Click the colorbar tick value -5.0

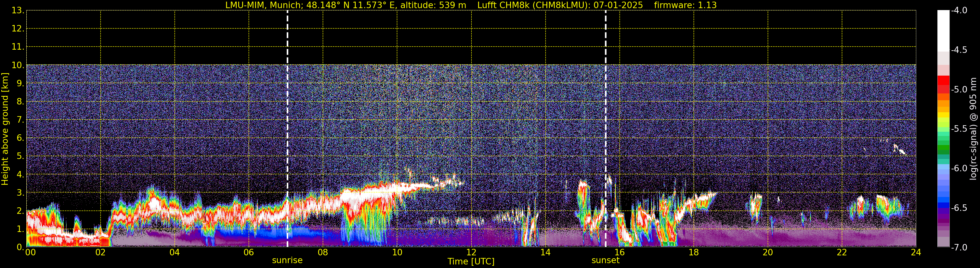coord(959,90)
